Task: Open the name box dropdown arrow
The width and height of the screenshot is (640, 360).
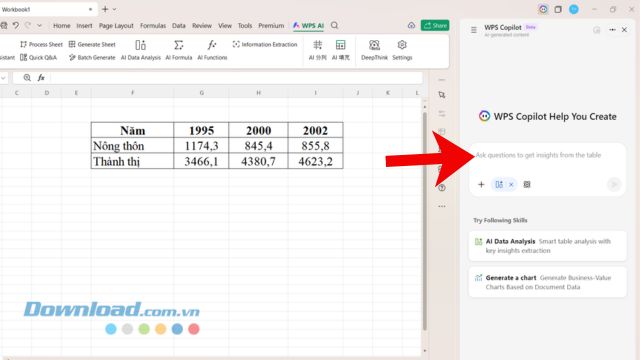Action: point(3,78)
